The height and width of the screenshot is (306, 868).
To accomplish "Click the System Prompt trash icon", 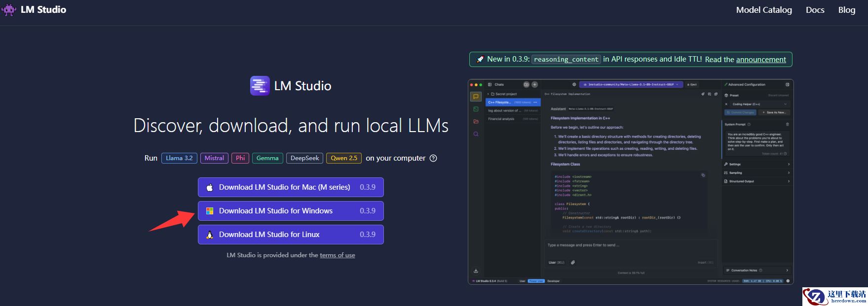I will click(787, 124).
